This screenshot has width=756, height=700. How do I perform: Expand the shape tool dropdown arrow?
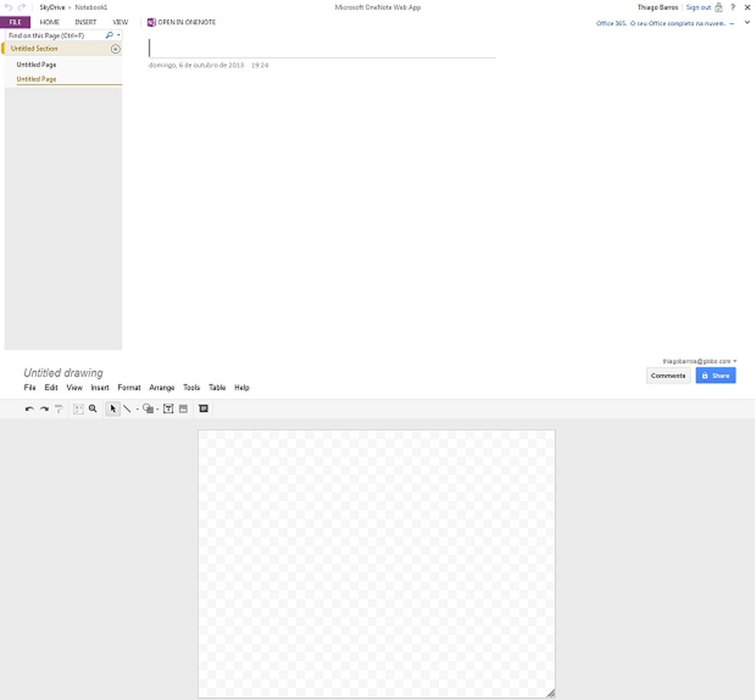(157, 410)
